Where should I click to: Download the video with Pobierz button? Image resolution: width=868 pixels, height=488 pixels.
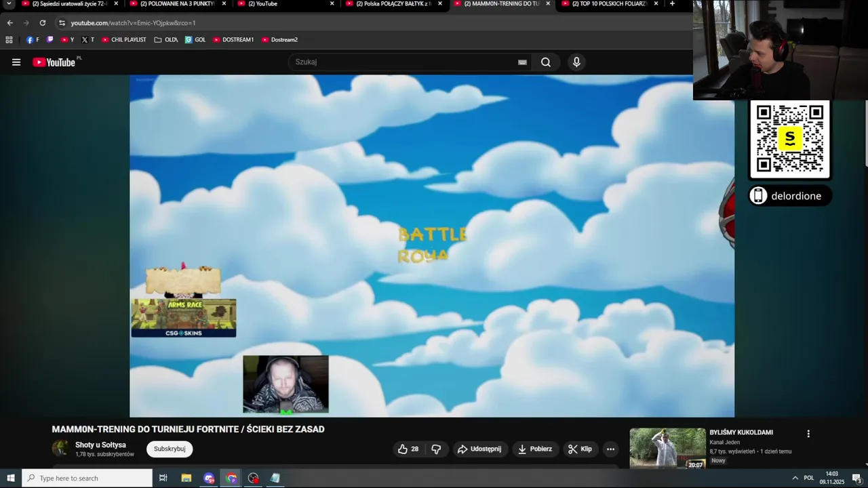(x=535, y=449)
